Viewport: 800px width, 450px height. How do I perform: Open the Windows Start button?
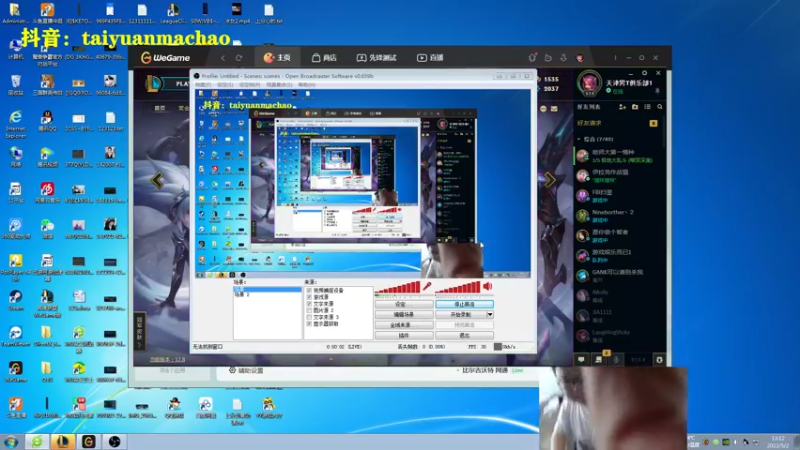(x=11, y=441)
